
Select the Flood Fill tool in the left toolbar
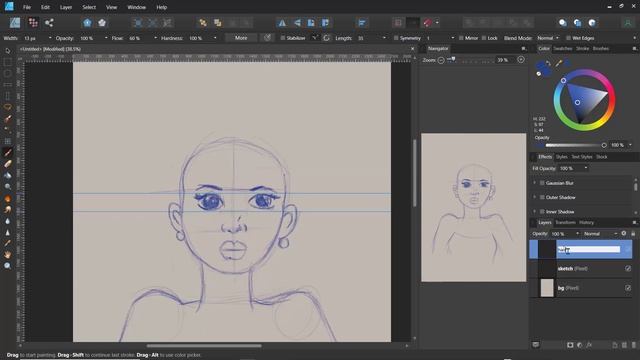point(7,176)
